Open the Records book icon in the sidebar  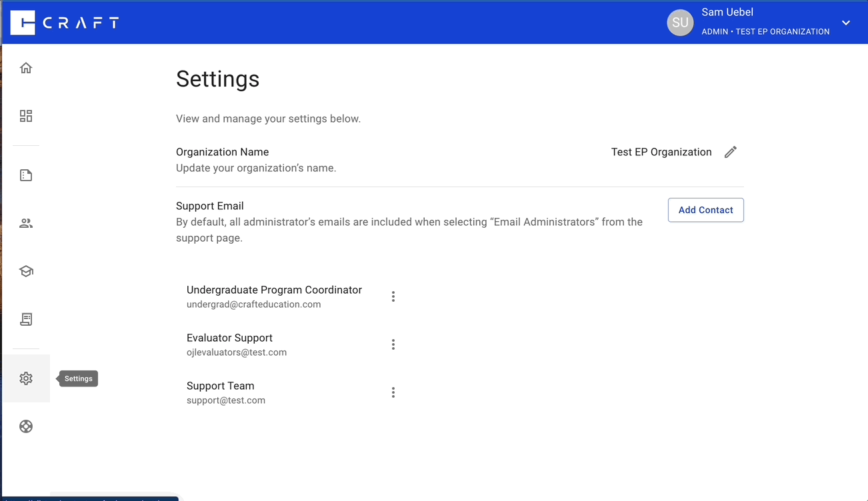[25, 319]
